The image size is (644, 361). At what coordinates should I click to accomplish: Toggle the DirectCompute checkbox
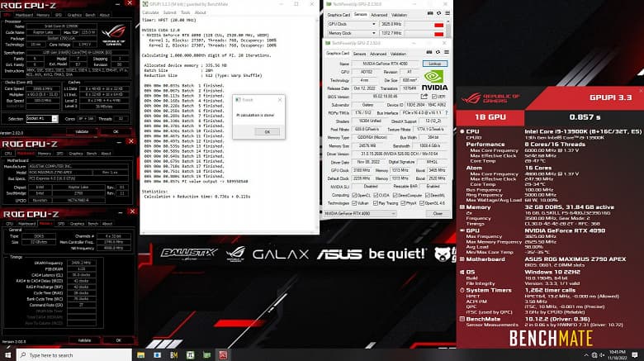(395, 195)
